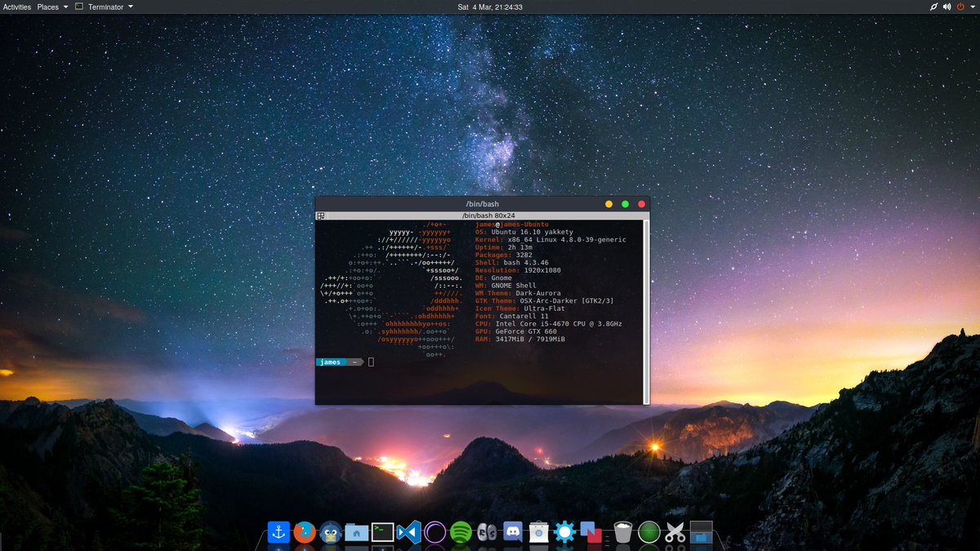The image size is (980, 551).
Task: Click the terminal's vertical scrollbar
Action: click(x=647, y=311)
